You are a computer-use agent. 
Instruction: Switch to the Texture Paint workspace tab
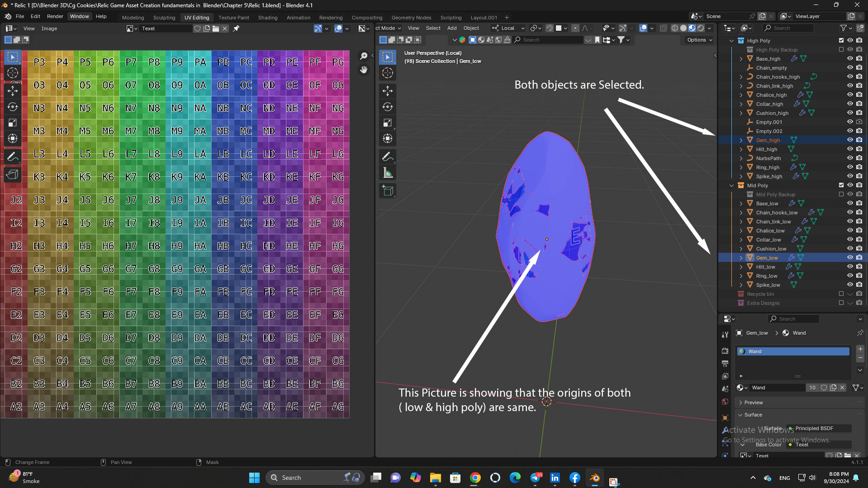(233, 17)
